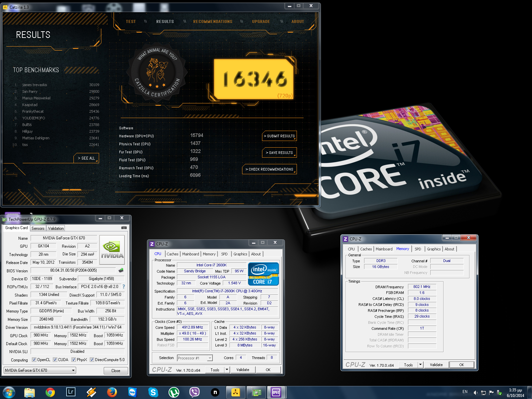Click the BIOS Version field in GPU-Z
The image size is (532, 399).
click(x=73, y=271)
